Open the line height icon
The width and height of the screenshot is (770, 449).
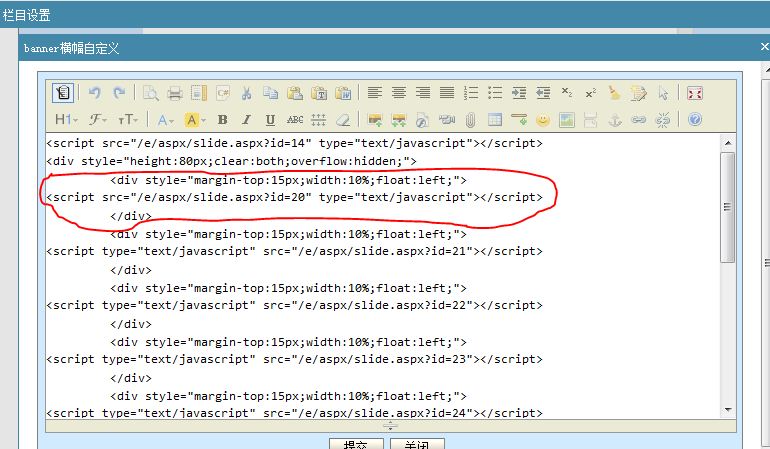[x=318, y=119]
